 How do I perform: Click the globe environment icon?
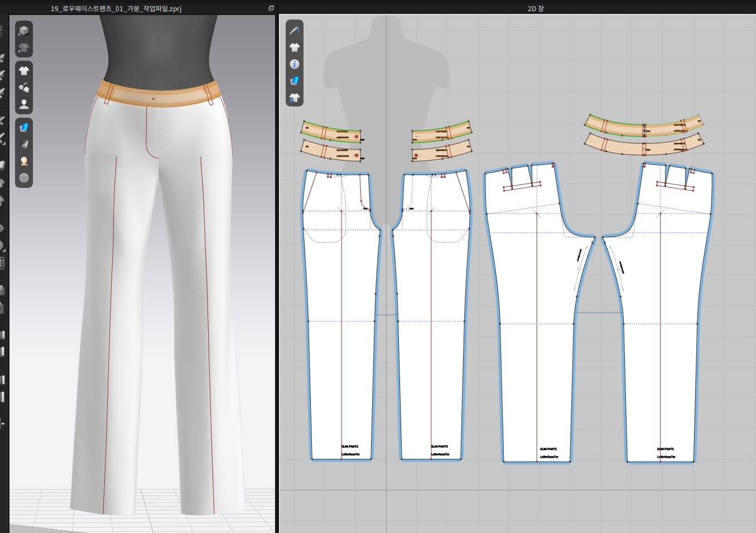tap(23, 178)
